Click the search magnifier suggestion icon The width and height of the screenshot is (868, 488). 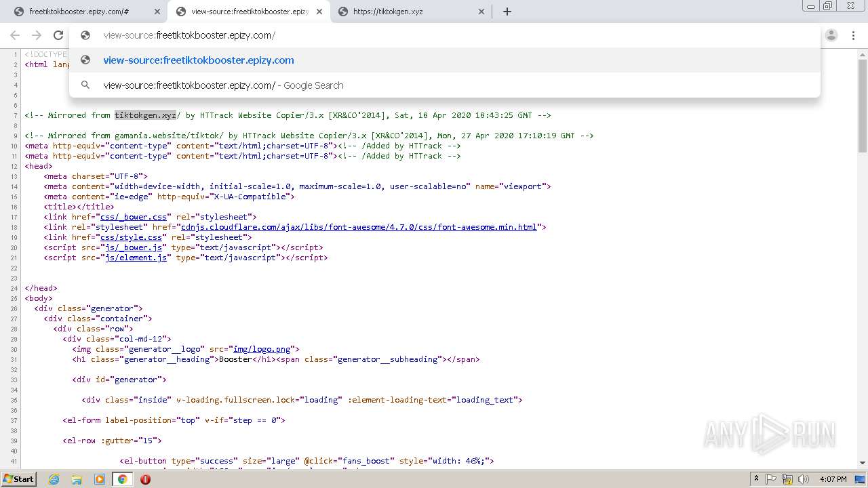tap(85, 85)
